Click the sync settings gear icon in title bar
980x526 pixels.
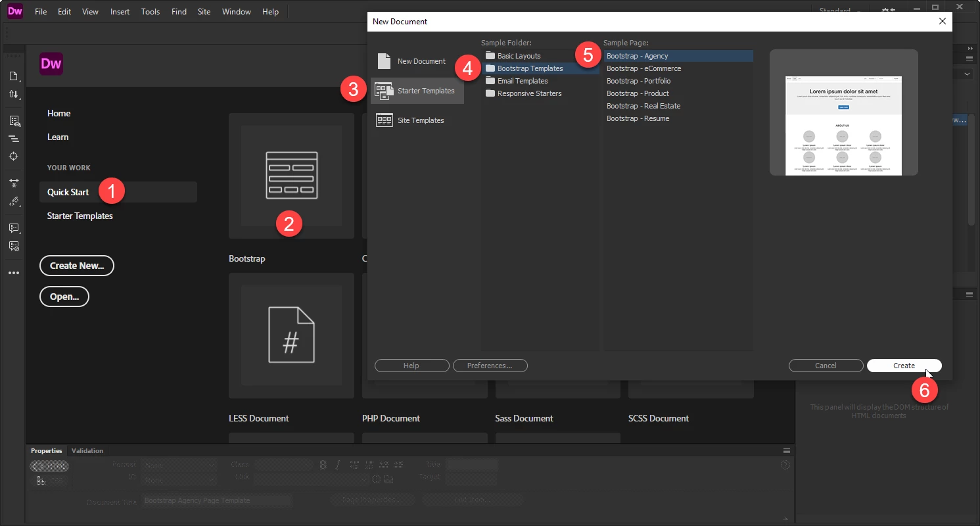[x=889, y=11]
